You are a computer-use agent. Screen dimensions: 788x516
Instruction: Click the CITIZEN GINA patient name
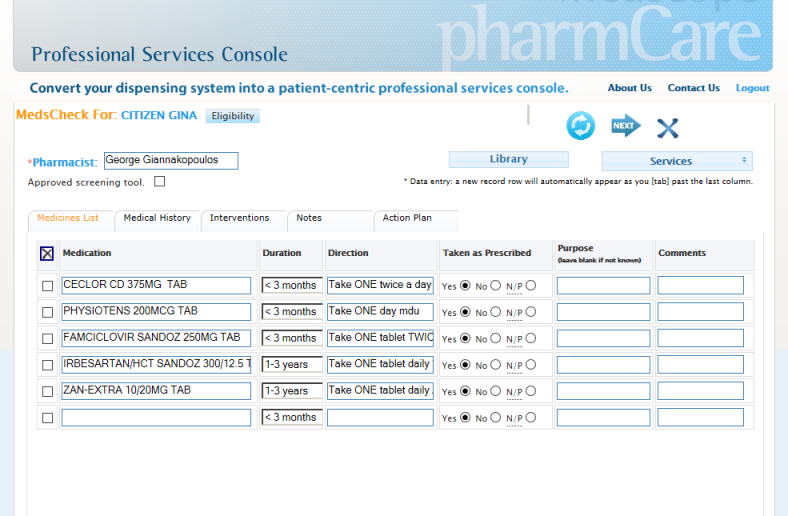pos(159,116)
